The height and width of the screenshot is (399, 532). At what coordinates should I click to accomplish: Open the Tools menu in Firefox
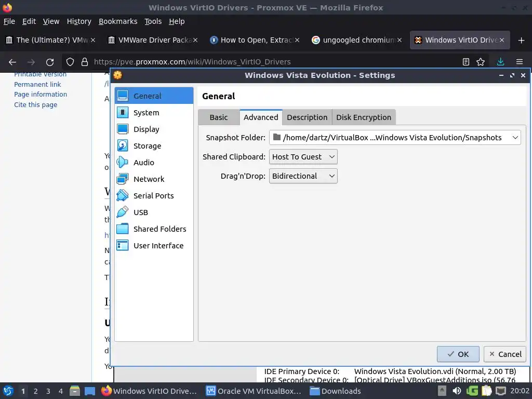click(153, 21)
